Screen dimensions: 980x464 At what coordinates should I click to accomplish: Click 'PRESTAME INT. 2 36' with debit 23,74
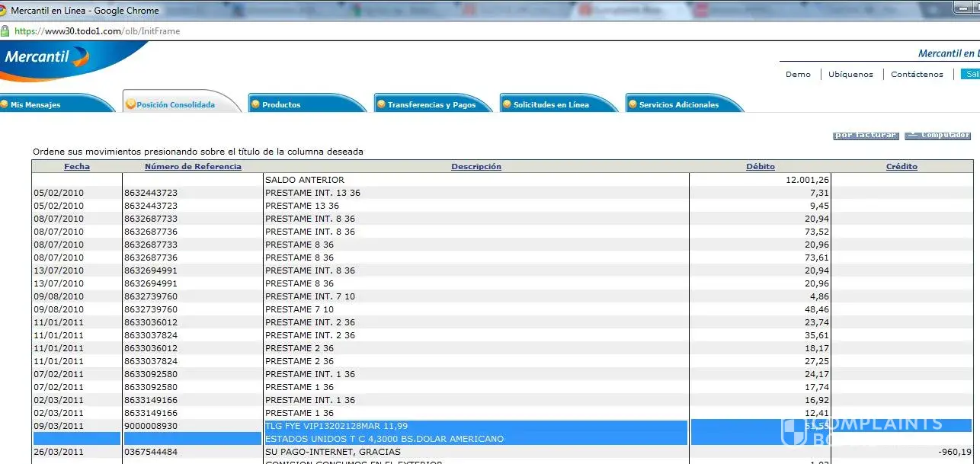pyautogui.click(x=310, y=322)
